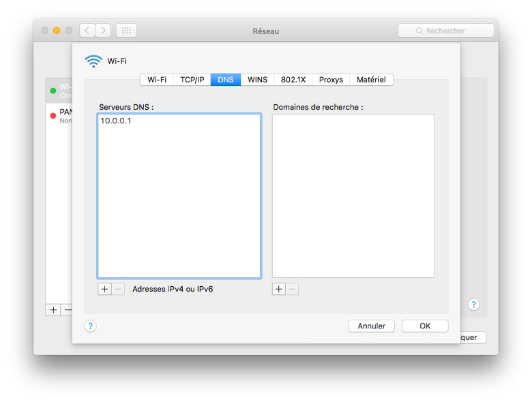Click the Appliquer button behind the sheet

pos(473,337)
